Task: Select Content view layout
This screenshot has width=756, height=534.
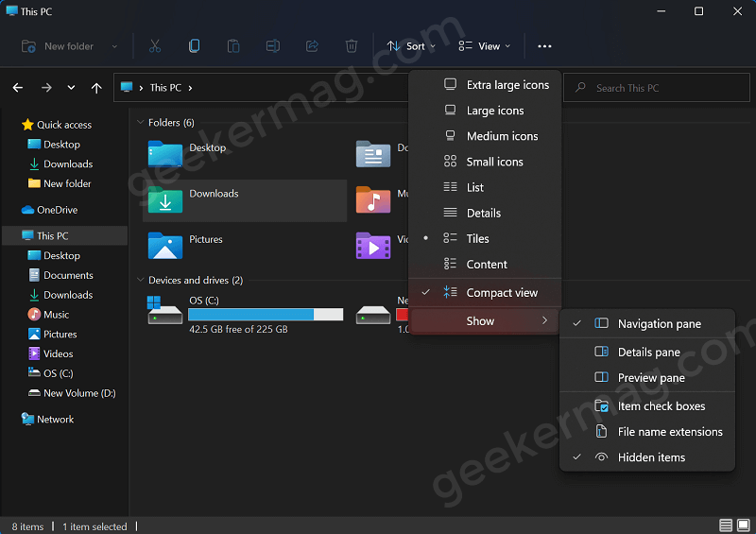Action: [485, 265]
